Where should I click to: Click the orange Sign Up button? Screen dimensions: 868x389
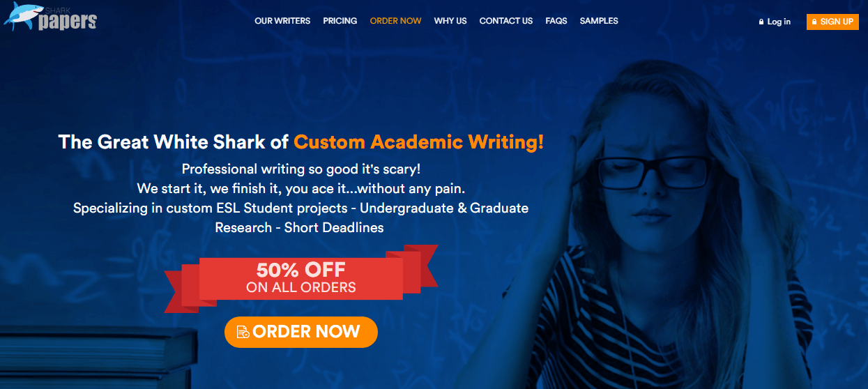click(832, 22)
